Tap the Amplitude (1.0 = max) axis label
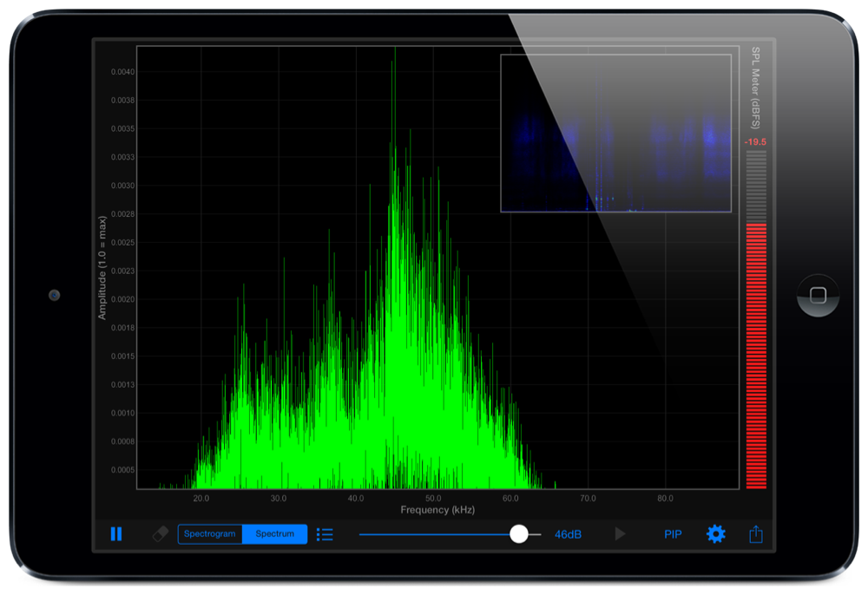Screen dimensions: 868x595 (x=102, y=267)
